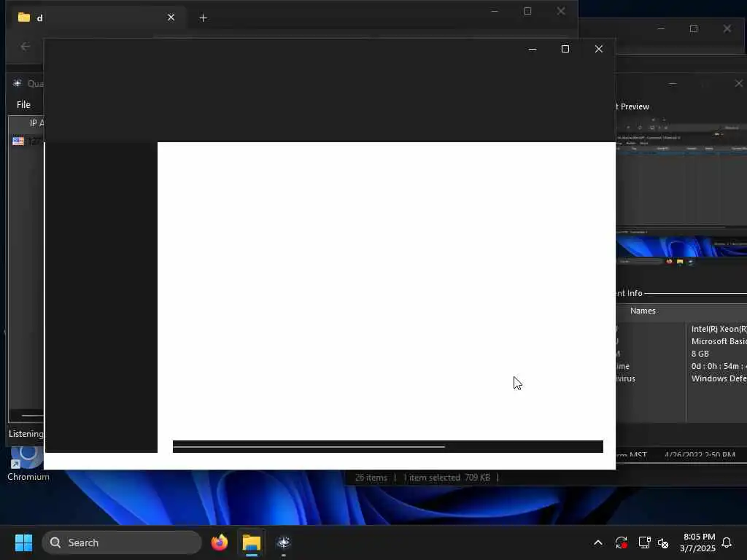Click the US flag client row
Viewport: 747px width, 560px height.
27,141
